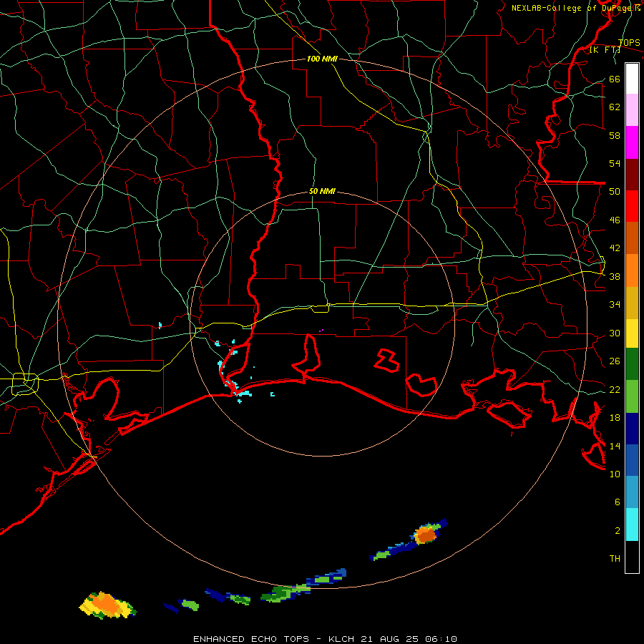Click the white swatch in the tops legend
644x644 pixels.
tap(632, 79)
